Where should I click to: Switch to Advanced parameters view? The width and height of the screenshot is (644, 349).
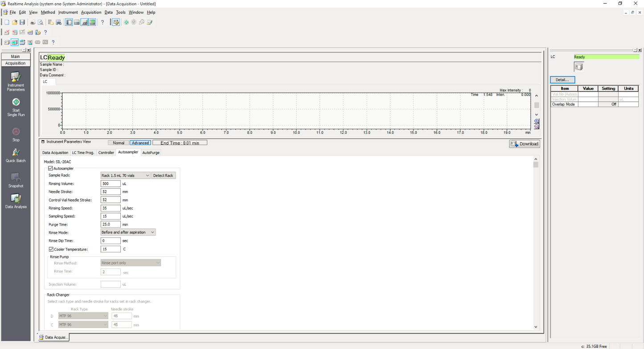point(140,143)
